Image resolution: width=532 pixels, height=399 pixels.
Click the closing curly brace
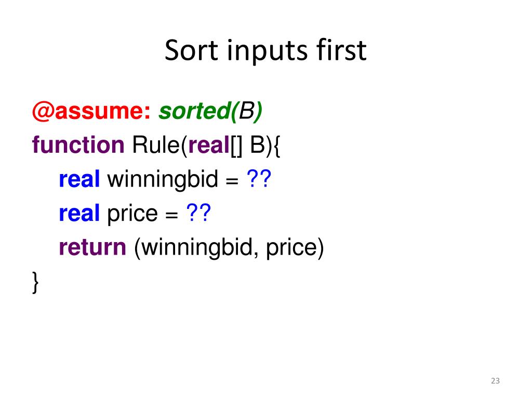[x=35, y=282]
